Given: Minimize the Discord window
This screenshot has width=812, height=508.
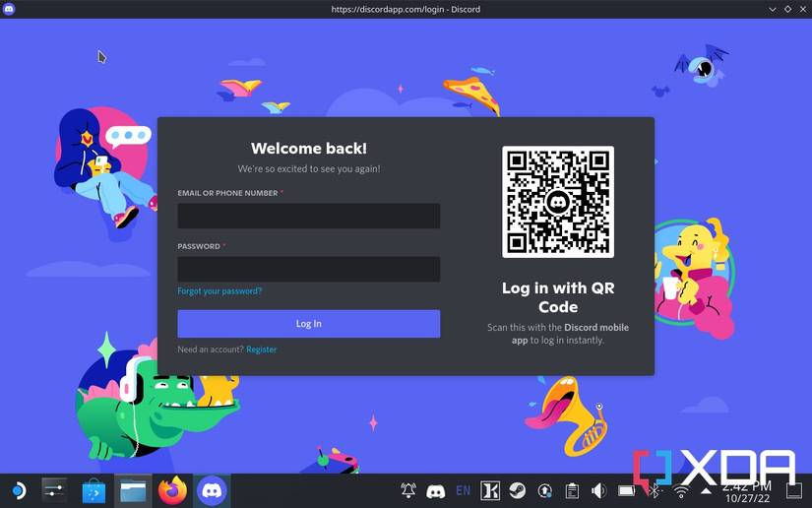Looking at the screenshot, I should click(772, 9).
